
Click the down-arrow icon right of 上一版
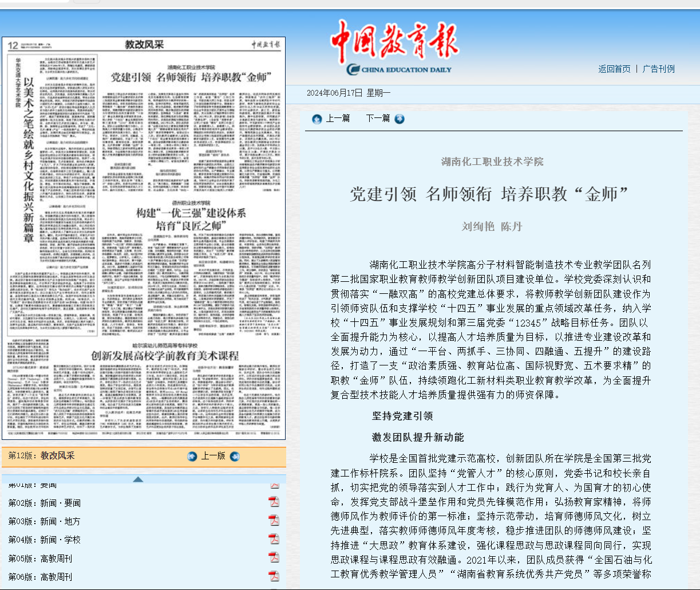click(x=235, y=457)
